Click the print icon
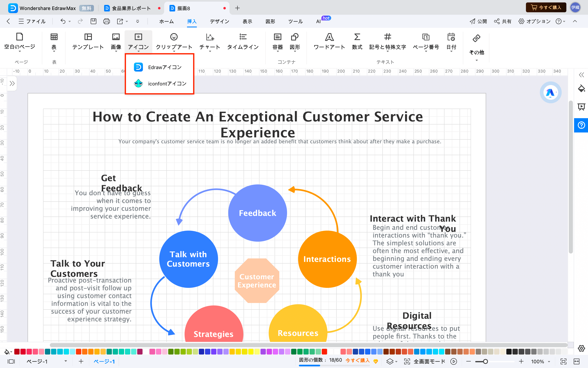 point(106,21)
